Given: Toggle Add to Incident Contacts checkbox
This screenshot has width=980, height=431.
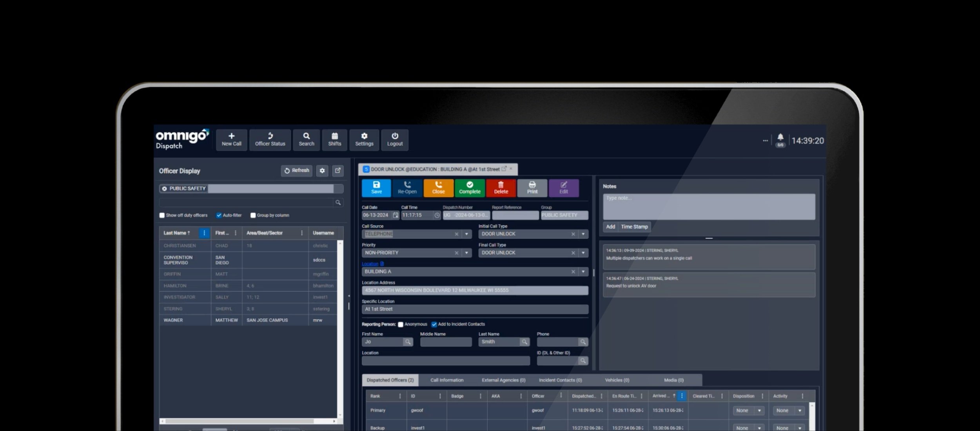Looking at the screenshot, I should coord(433,324).
